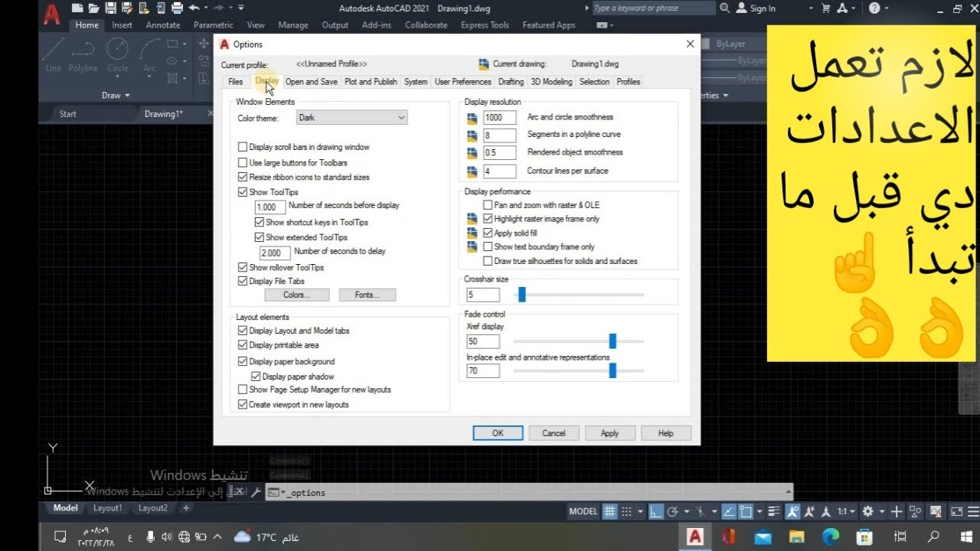The width and height of the screenshot is (980, 551).
Task: Click the Arc and circle smoothness field
Action: click(499, 117)
